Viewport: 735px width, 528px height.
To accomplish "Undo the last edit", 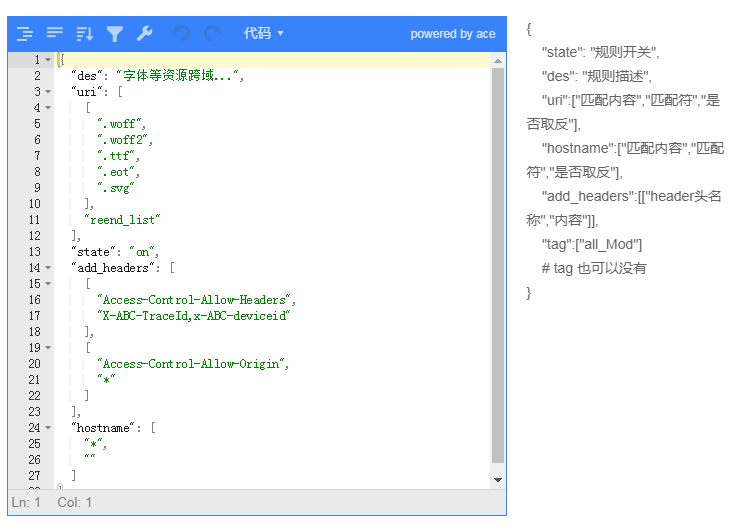I will pyautogui.click(x=182, y=34).
